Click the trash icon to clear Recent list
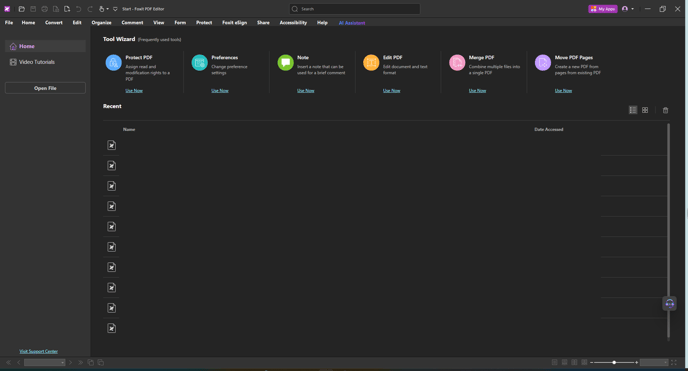This screenshot has width=688, height=371. (x=665, y=110)
